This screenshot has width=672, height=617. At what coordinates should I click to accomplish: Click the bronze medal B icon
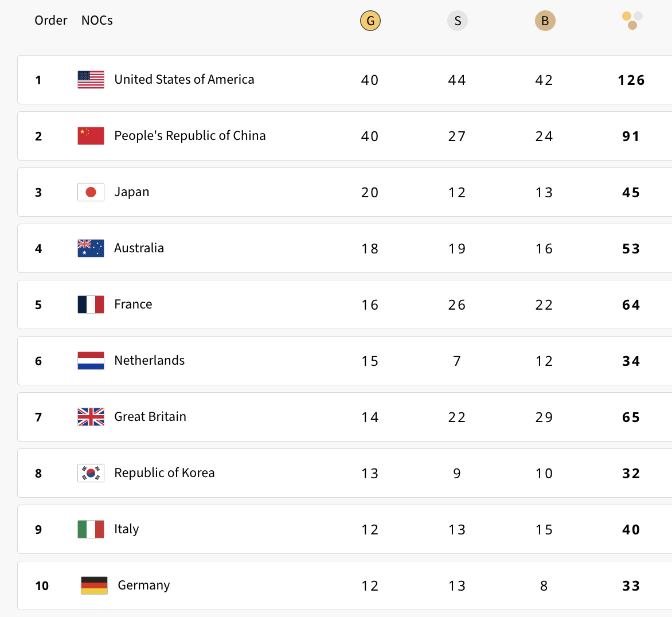click(x=545, y=21)
